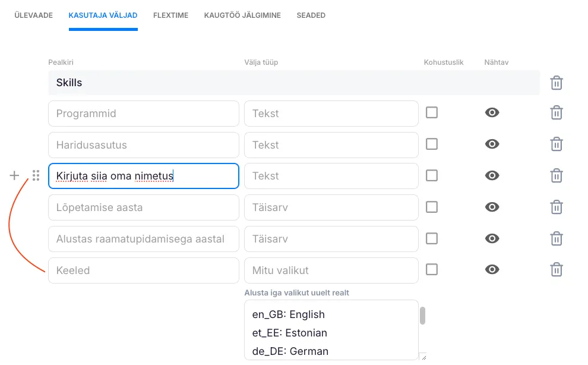Toggle visibility eye for Lõpetamise aasta

point(492,207)
